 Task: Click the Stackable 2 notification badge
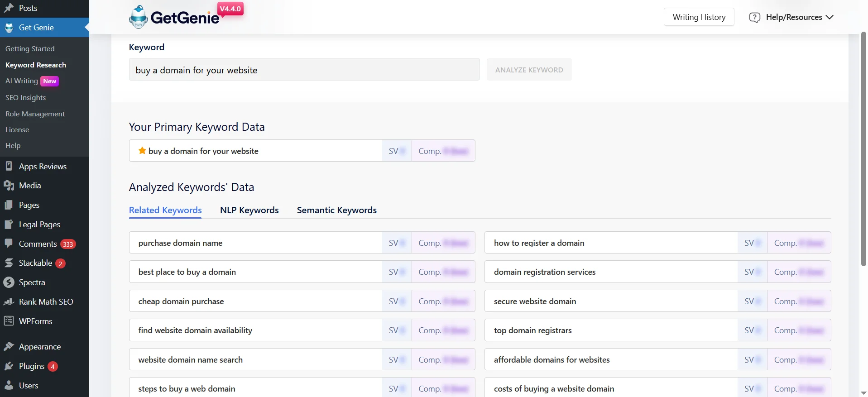coord(60,263)
